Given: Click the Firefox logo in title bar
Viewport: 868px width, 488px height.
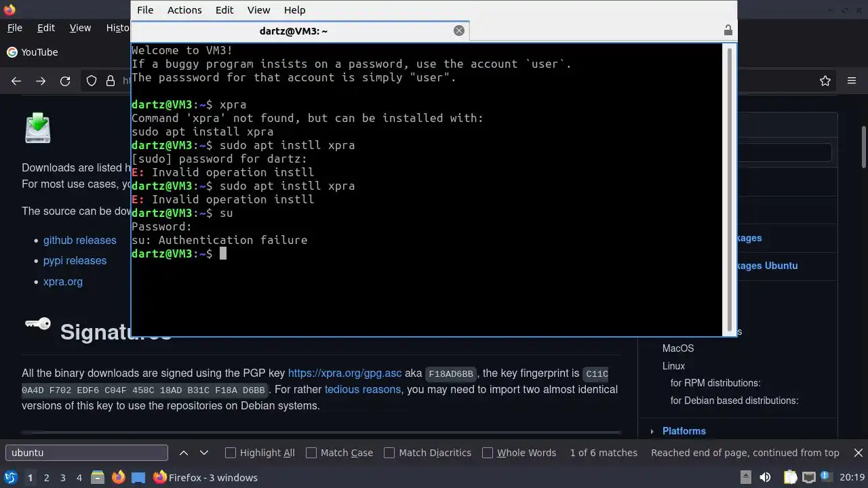Looking at the screenshot, I should (9, 9).
